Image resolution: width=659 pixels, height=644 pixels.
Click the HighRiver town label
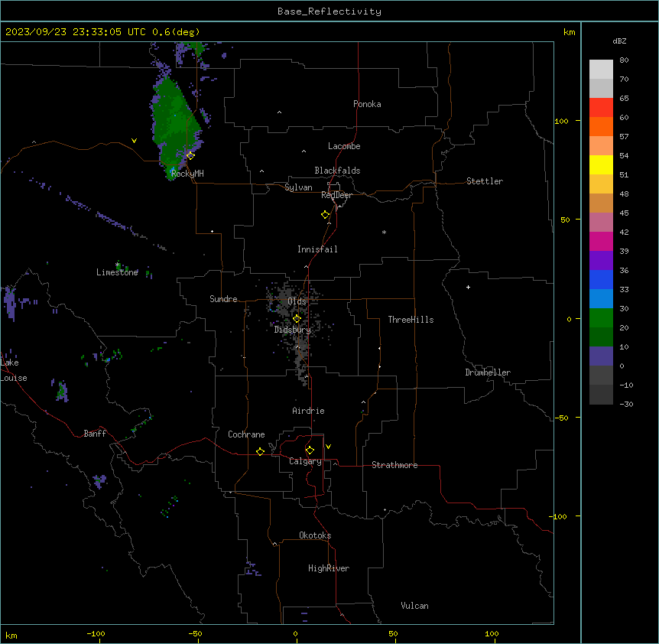click(329, 568)
